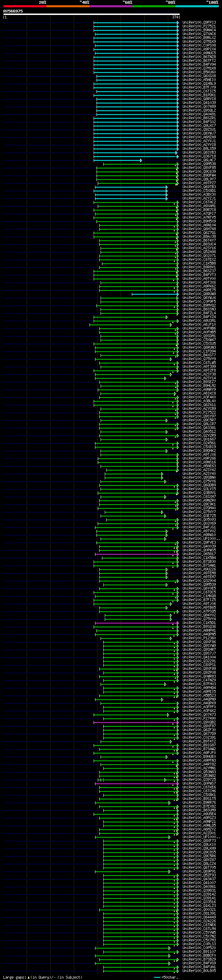Select the UniRef100_Q6H748 label

point(199,229)
